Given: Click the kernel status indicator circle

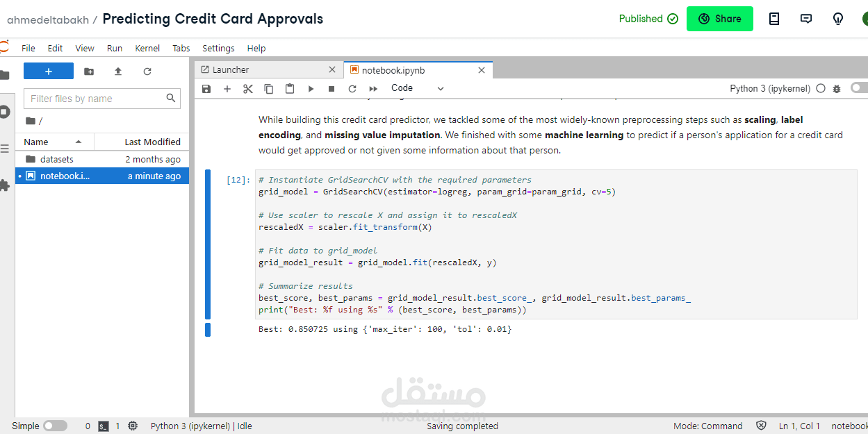Looking at the screenshot, I should coord(820,88).
